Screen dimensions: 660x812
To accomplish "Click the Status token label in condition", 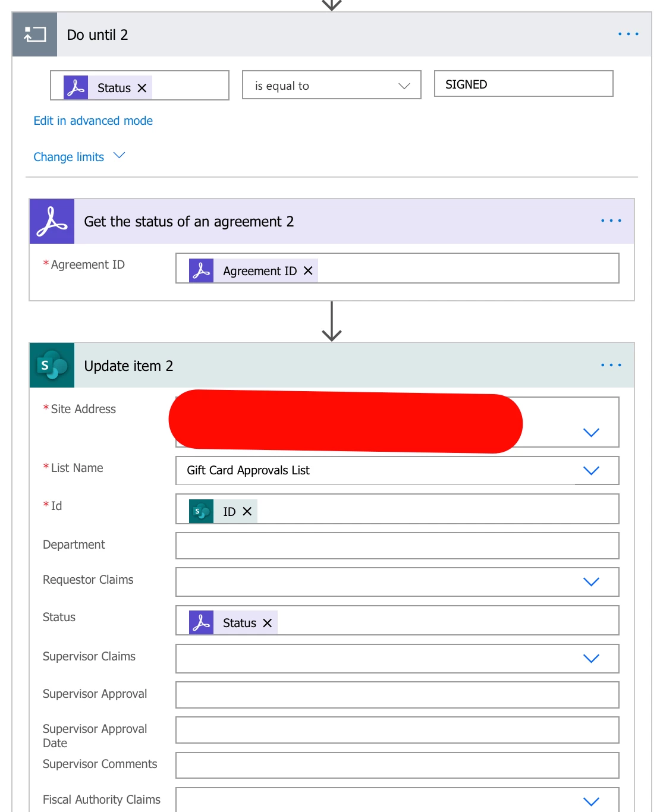I will (114, 88).
